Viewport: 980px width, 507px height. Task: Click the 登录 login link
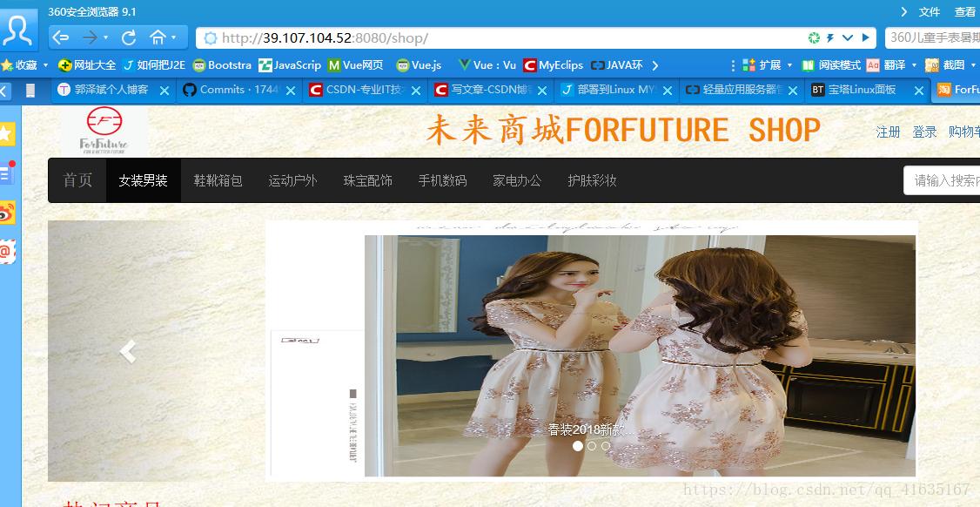[924, 131]
